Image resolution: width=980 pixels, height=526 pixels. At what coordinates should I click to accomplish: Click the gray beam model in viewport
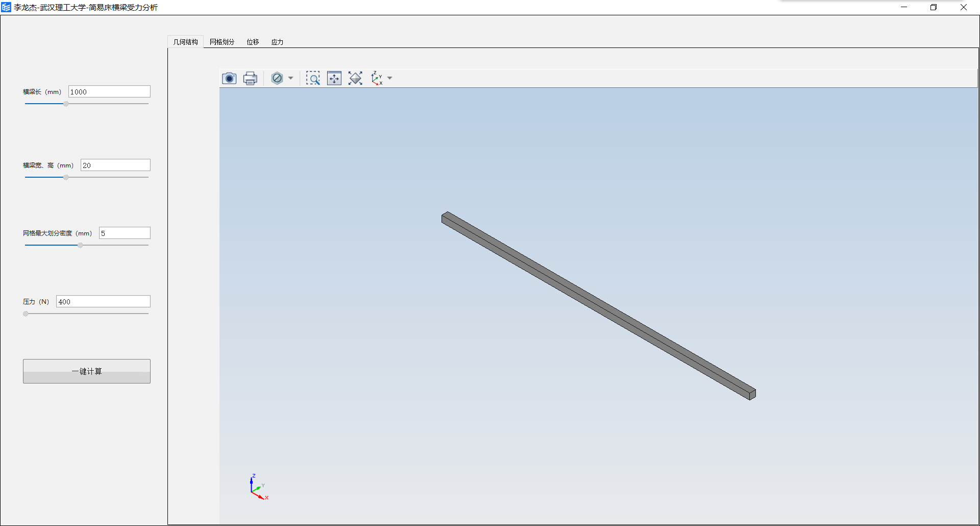(598, 305)
